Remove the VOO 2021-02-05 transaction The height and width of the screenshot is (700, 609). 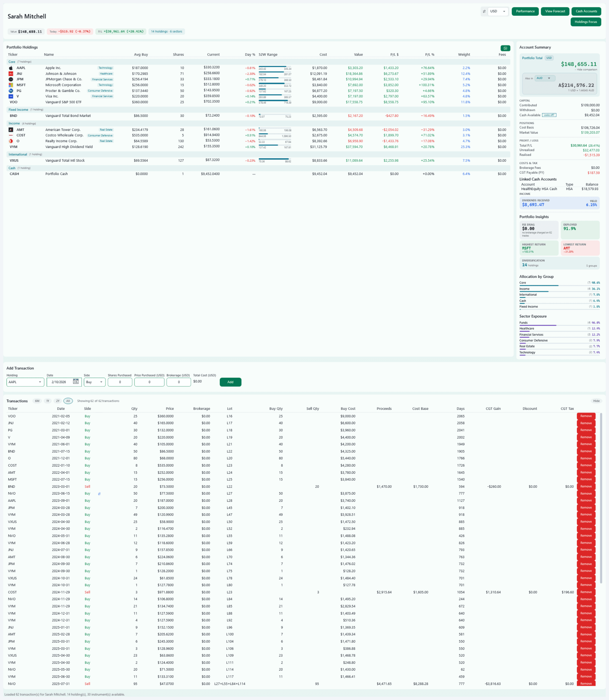[x=586, y=416]
